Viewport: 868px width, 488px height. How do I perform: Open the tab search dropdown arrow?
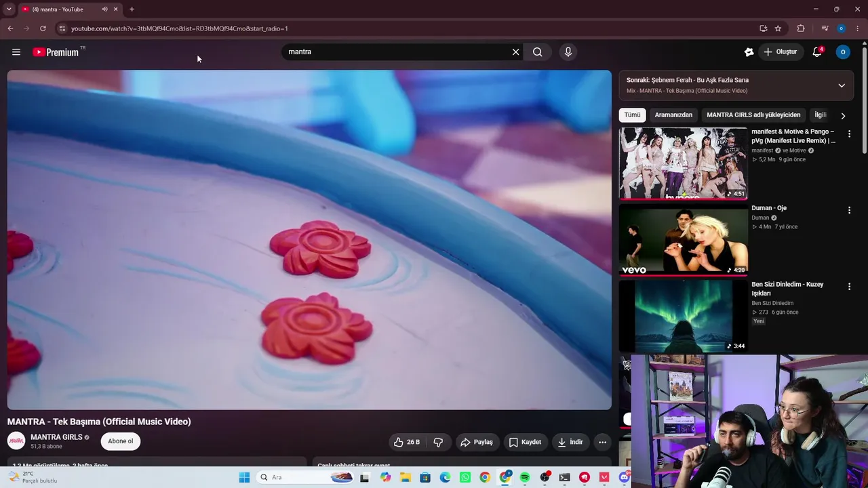9,9
